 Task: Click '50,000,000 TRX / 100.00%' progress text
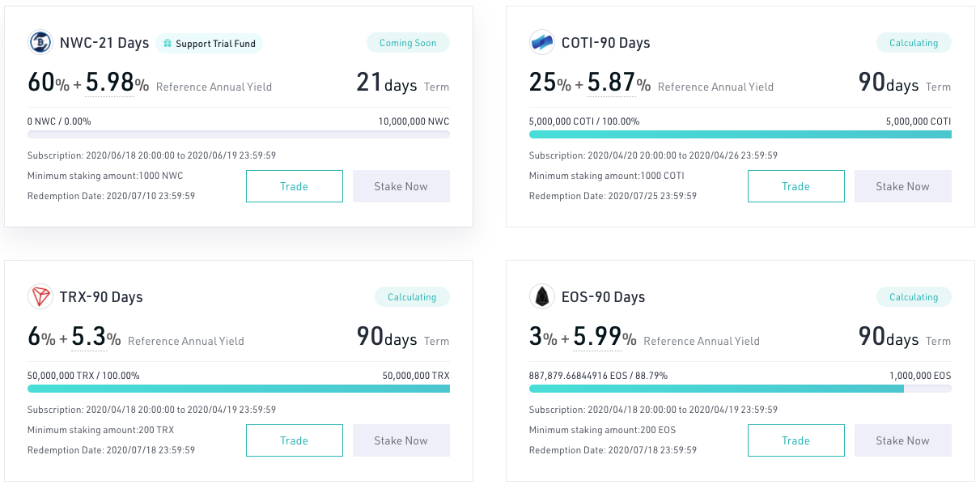coord(83,376)
